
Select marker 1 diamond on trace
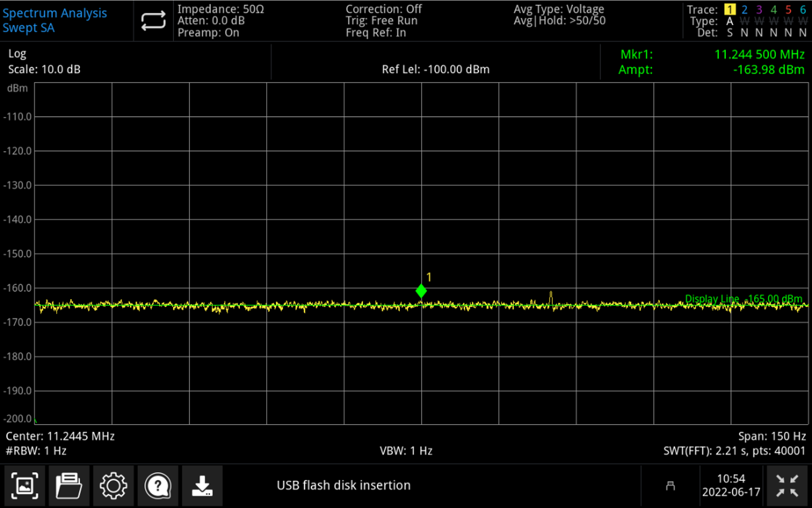[x=421, y=291]
